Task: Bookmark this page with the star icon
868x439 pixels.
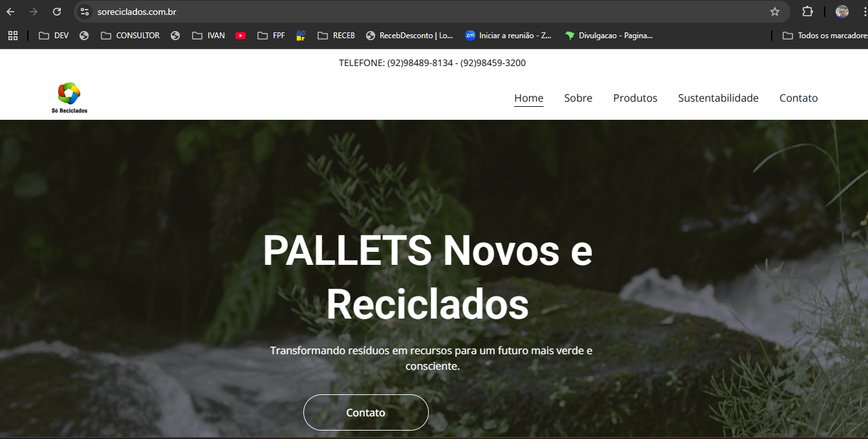Action: click(775, 12)
